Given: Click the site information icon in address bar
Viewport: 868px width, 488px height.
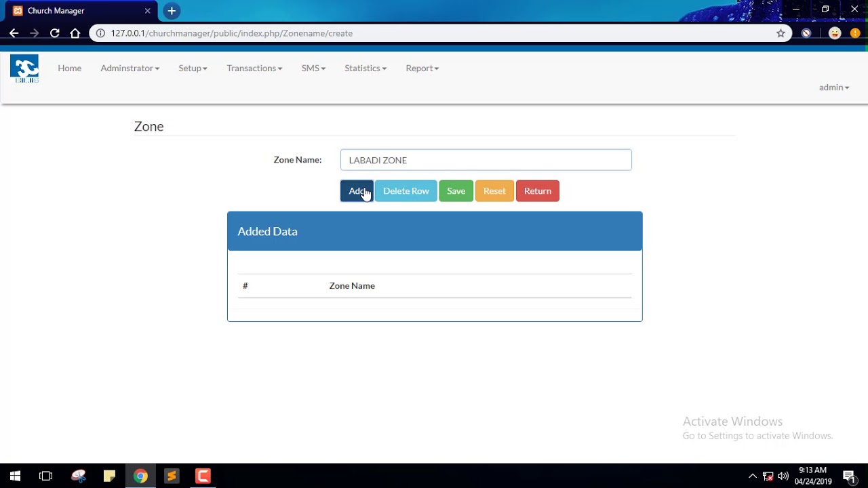Looking at the screenshot, I should pyautogui.click(x=100, y=33).
